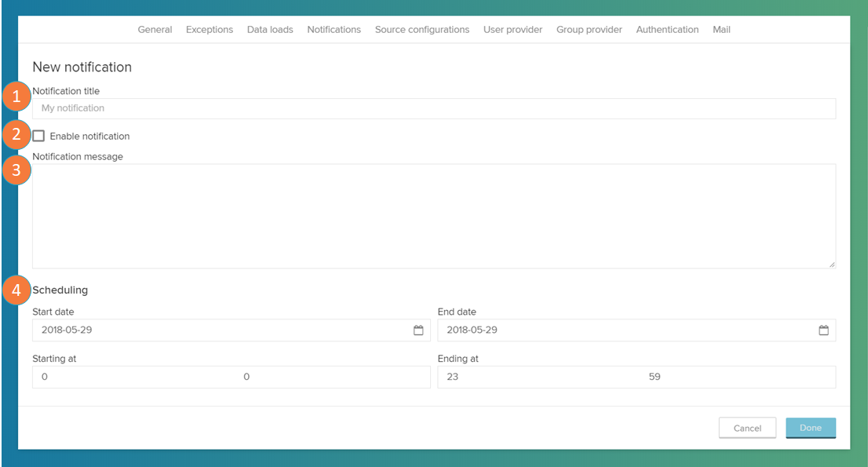Switch to the User provider tab
868x467 pixels.
pyautogui.click(x=512, y=30)
